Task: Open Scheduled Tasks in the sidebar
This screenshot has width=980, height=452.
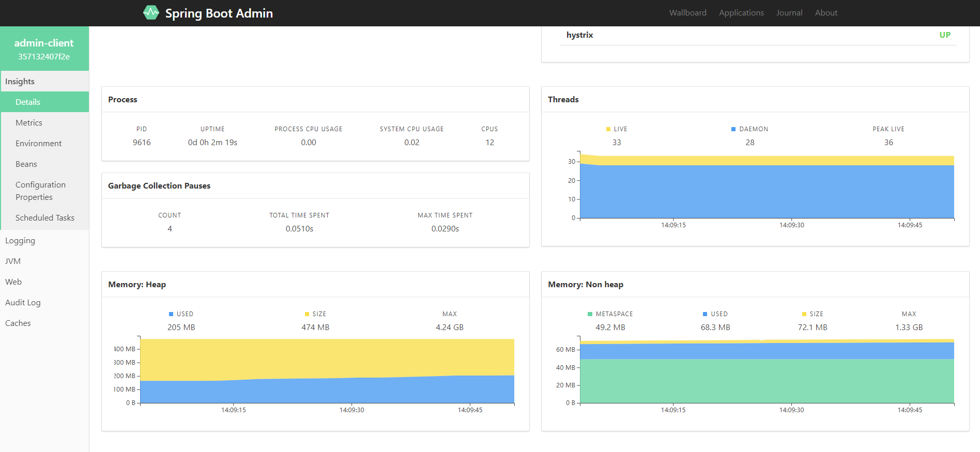Action: [44, 217]
